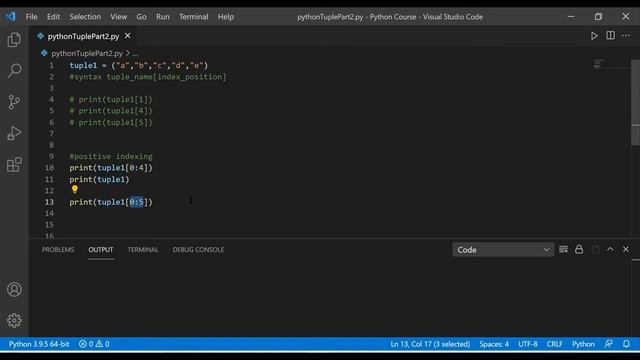Click the code print(tuple1[0:4]) on line 10
Image resolution: width=640 pixels, height=360 pixels.
coord(111,168)
